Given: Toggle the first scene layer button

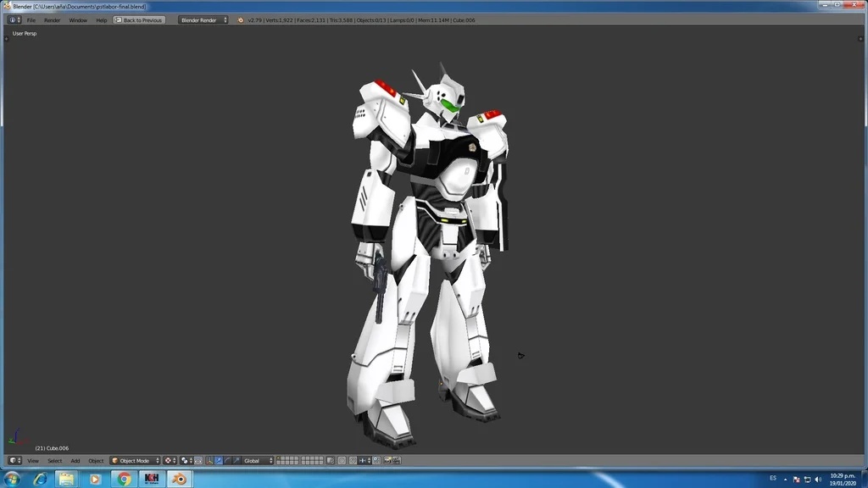Looking at the screenshot, I should click(x=278, y=458).
